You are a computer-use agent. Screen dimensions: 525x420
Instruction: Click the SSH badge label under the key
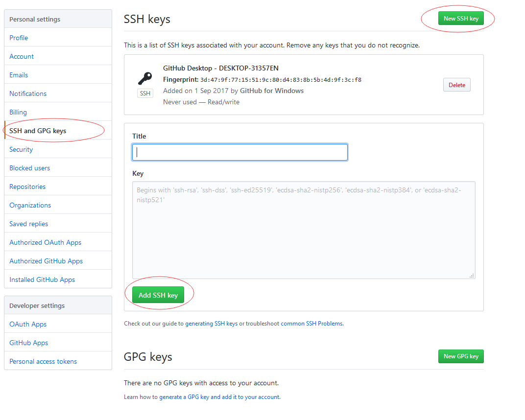pyautogui.click(x=145, y=93)
